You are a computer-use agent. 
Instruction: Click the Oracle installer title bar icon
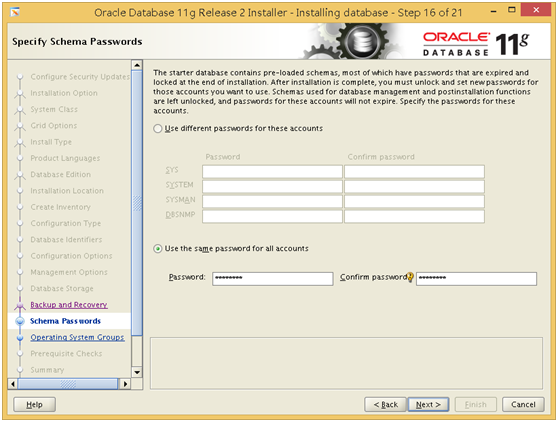[x=15, y=12]
